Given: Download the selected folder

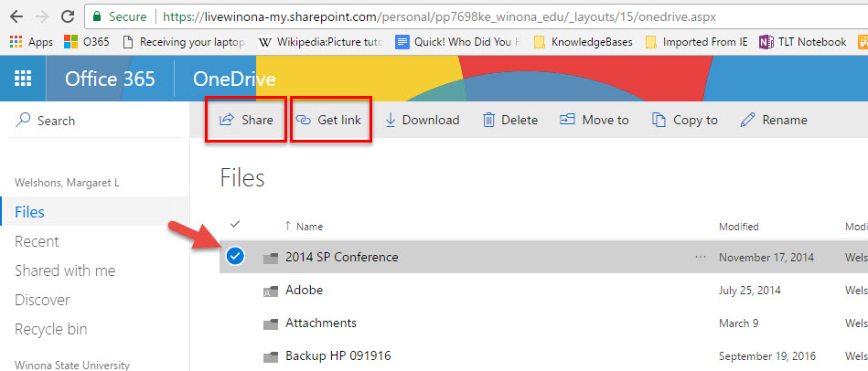Looking at the screenshot, I should click(422, 120).
